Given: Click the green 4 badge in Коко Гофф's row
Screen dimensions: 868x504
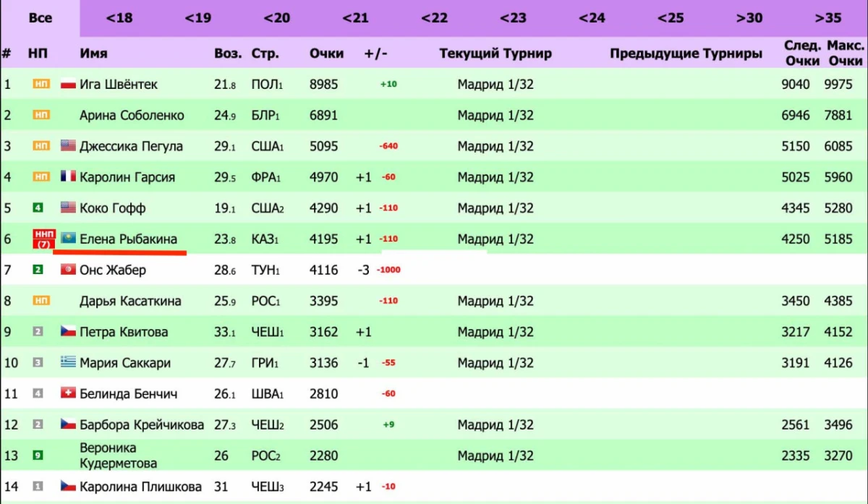Looking at the screenshot, I should pos(38,208).
